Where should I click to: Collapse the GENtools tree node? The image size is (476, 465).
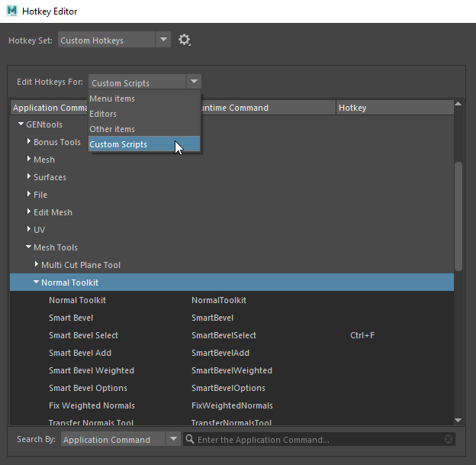coord(21,124)
